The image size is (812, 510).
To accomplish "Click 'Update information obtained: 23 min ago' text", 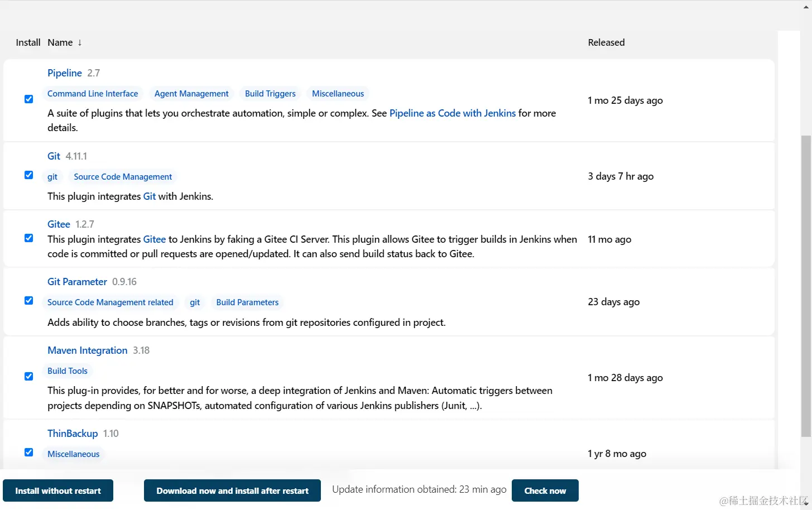I will (x=419, y=489).
